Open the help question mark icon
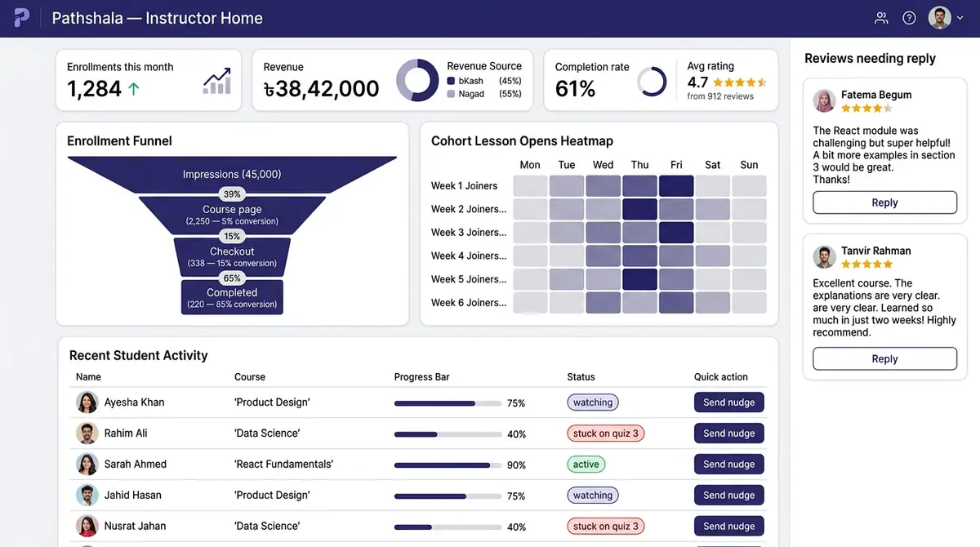Viewport: 980px width, 547px height. [909, 18]
